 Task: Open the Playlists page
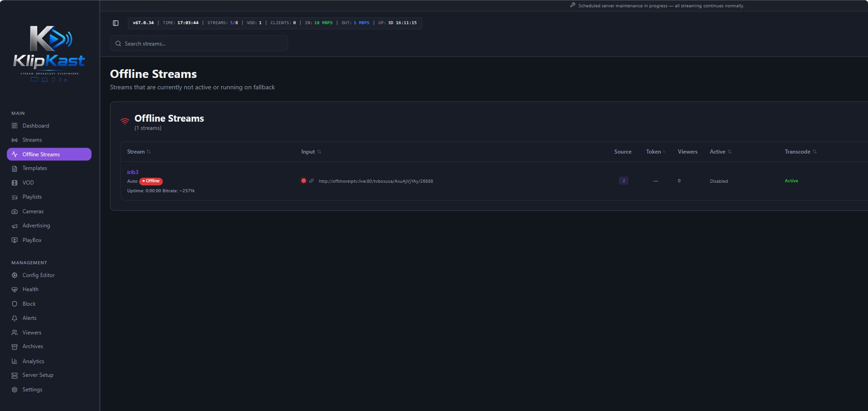click(49, 197)
